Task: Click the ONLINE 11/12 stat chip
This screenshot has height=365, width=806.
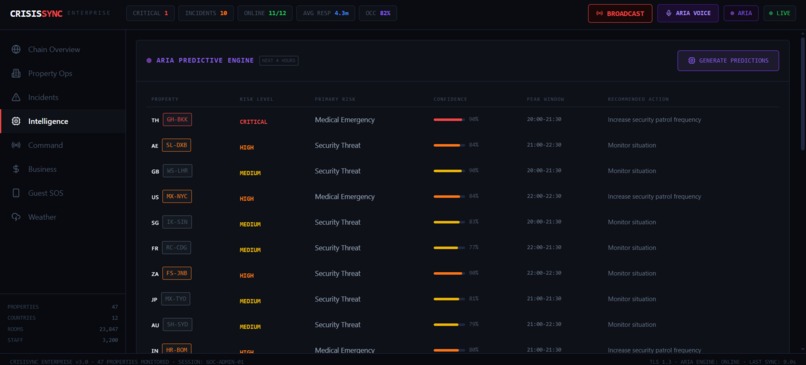Action: (x=265, y=13)
